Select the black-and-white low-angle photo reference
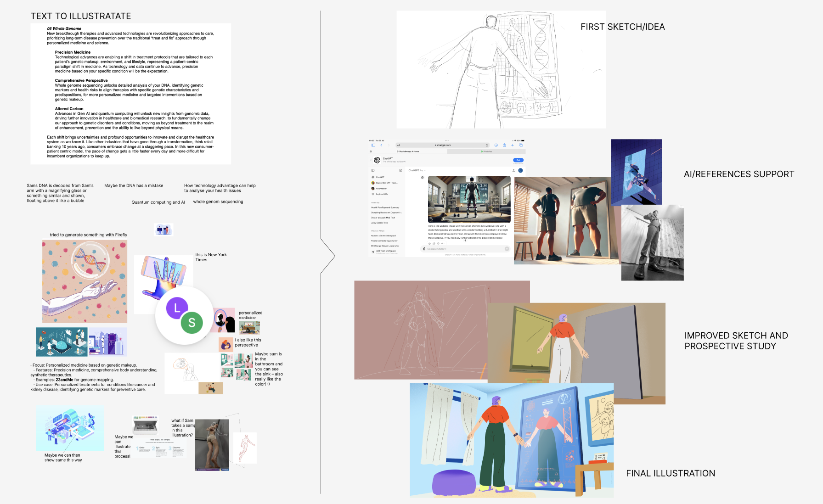This screenshot has width=823, height=504. (653, 243)
